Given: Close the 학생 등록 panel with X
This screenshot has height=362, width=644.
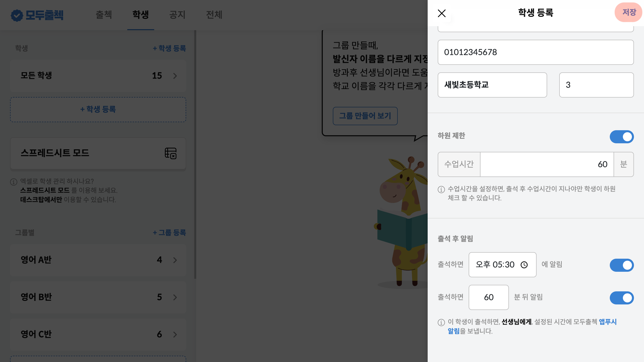Looking at the screenshot, I should (x=441, y=13).
